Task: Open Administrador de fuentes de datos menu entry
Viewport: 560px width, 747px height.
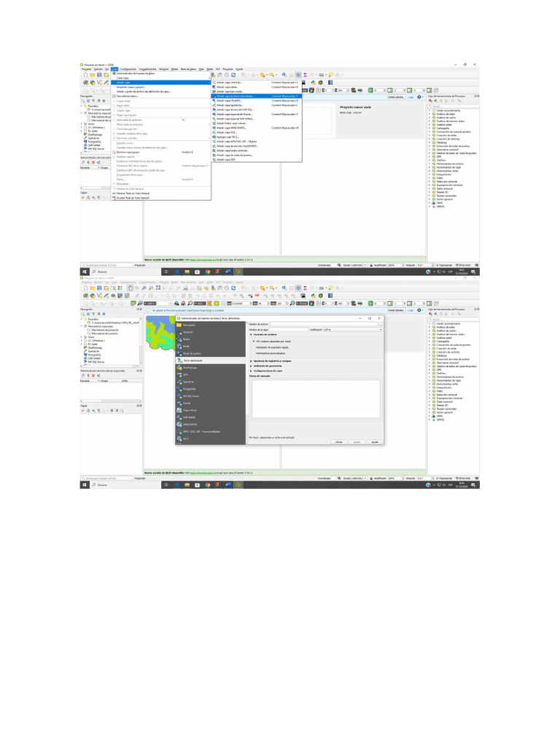Action: (161, 74)
